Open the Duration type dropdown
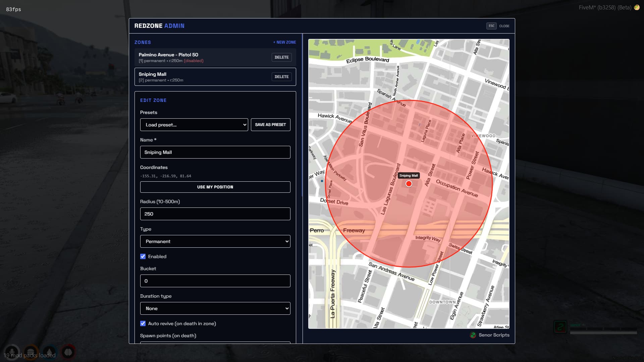 215,308
